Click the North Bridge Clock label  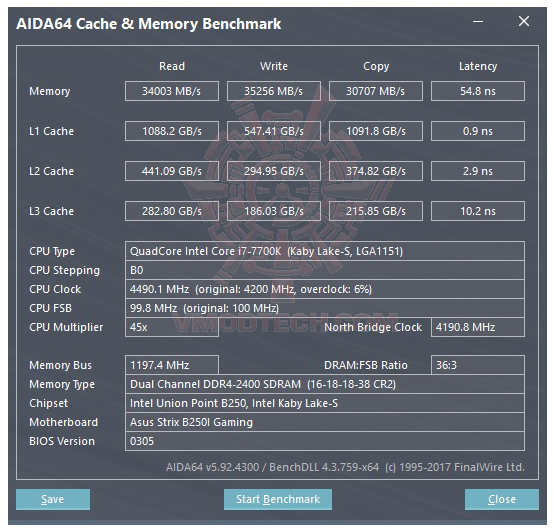coord(373,327)
